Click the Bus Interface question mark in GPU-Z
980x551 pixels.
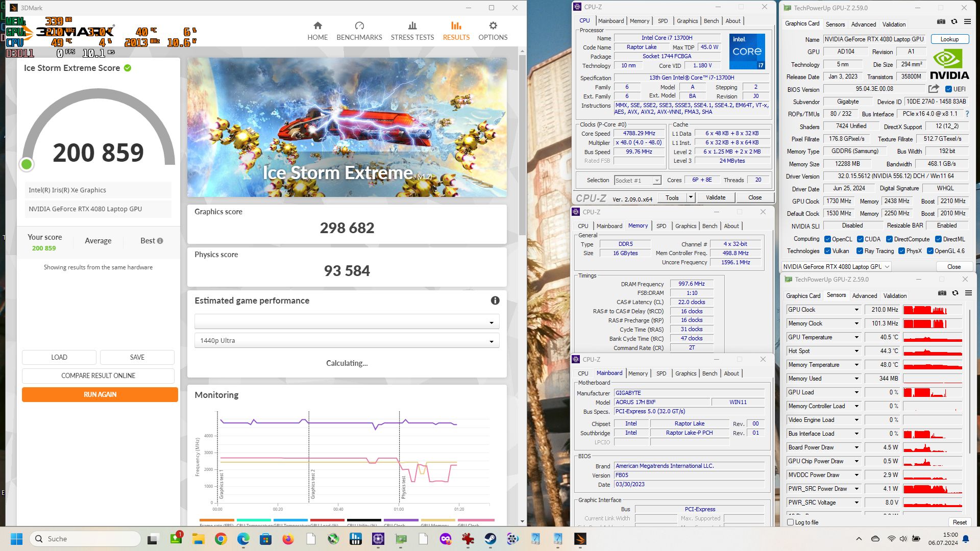[x=967, y=114]
